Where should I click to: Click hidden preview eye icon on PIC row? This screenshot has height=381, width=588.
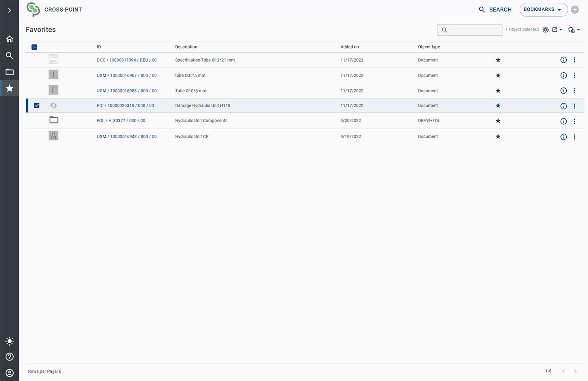point(53,105)
